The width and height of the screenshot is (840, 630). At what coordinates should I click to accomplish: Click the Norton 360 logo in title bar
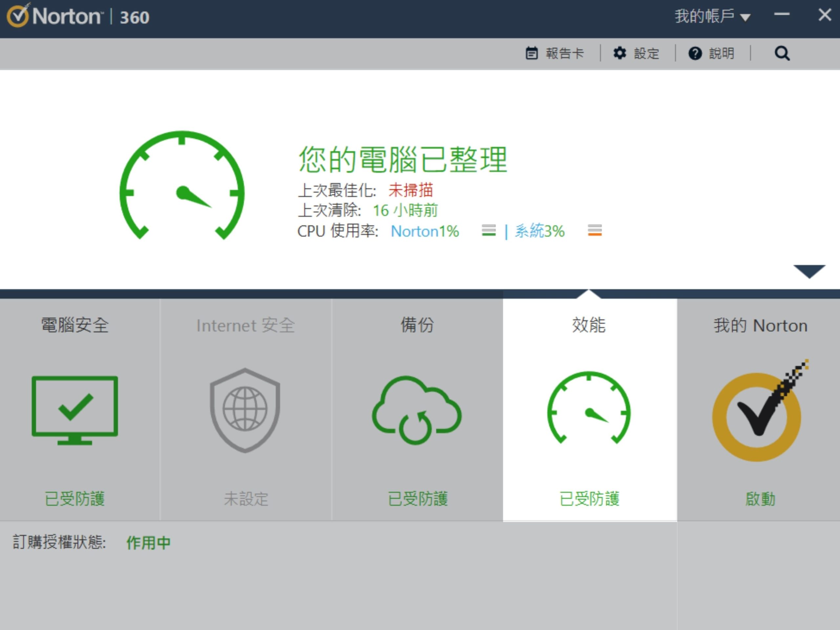pyautogui.click(x=78, y=17)
